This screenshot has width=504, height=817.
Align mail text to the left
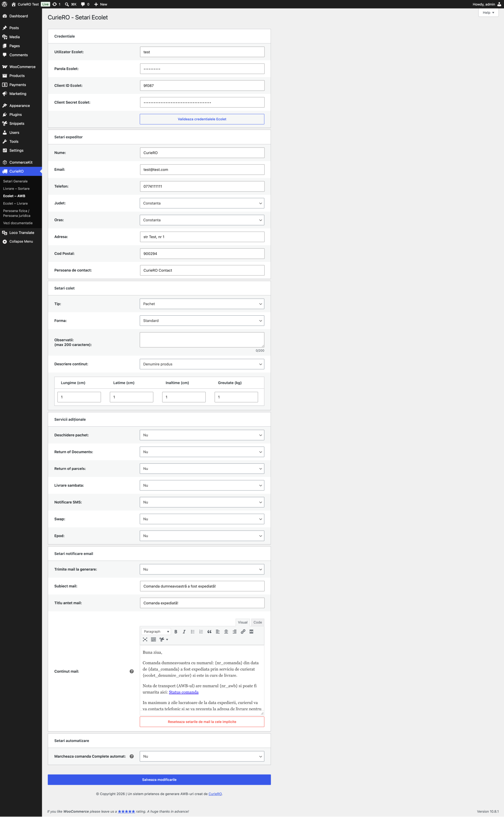tap(218, 632)
